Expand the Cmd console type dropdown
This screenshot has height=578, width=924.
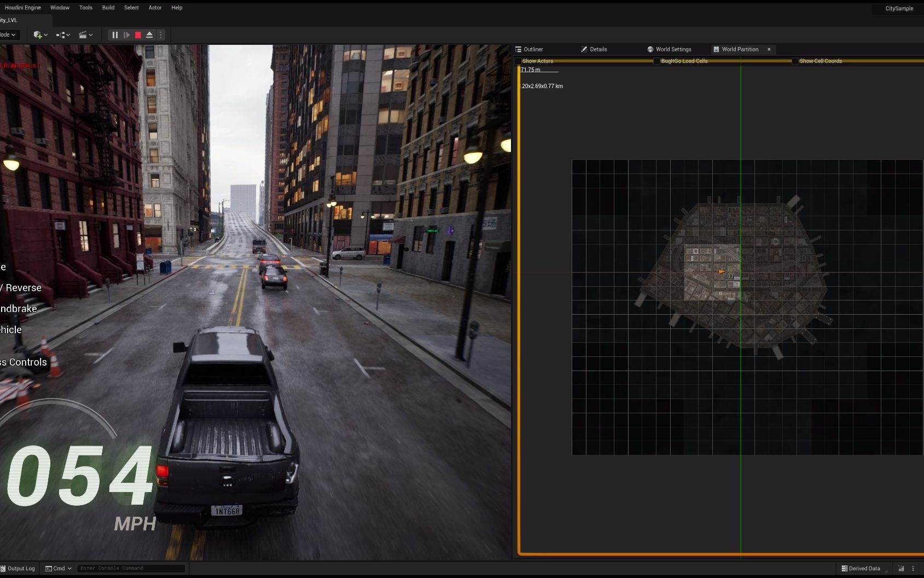click(59, 569)
